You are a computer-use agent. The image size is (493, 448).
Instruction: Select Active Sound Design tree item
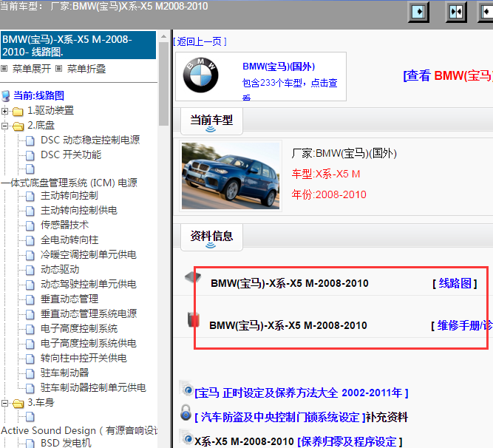coord(79,431)
